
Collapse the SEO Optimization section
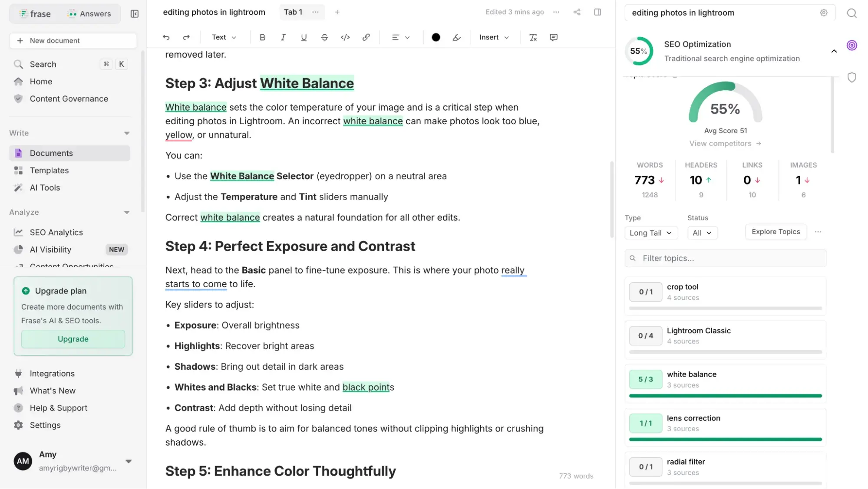click(x=834, y=51)
